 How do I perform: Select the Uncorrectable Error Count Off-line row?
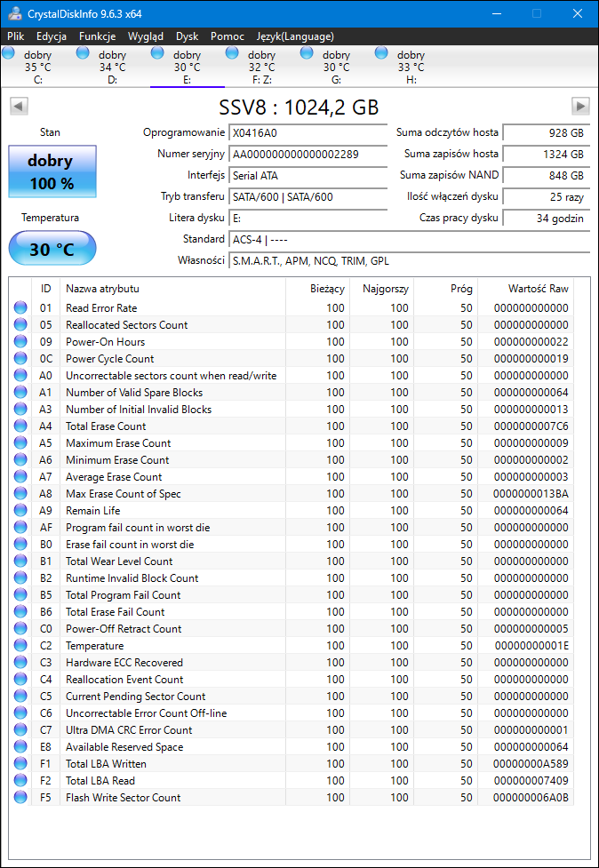pyautogui.click(x=292, y=713)
